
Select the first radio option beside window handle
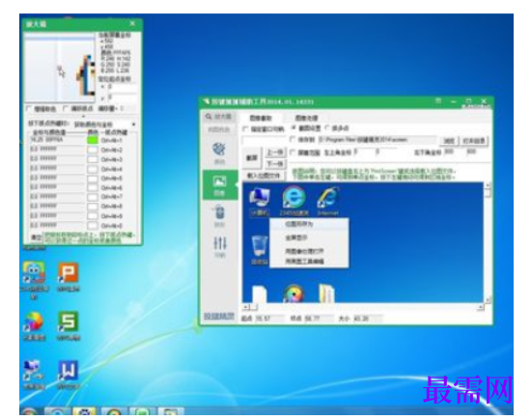(293, 128)
